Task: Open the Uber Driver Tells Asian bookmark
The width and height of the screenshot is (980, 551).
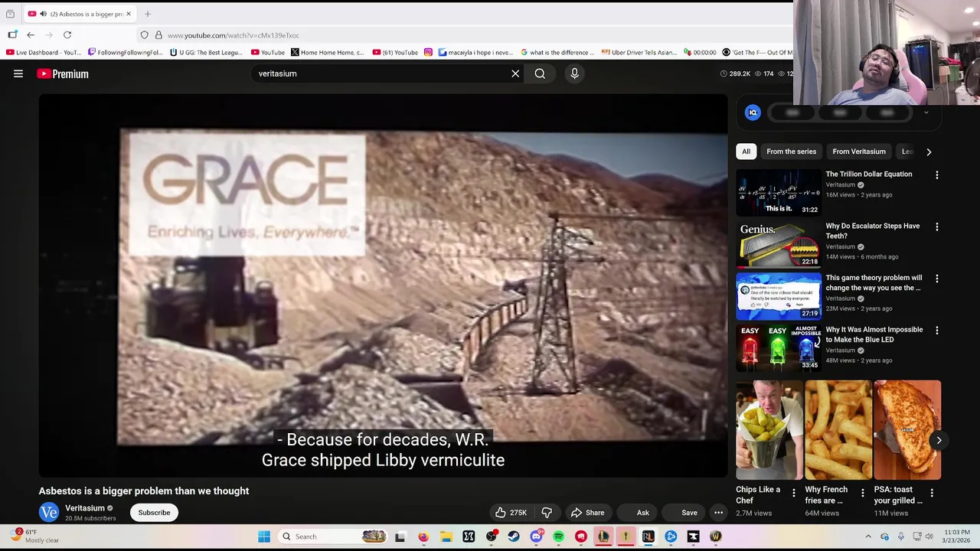Action: click(639, 52)
